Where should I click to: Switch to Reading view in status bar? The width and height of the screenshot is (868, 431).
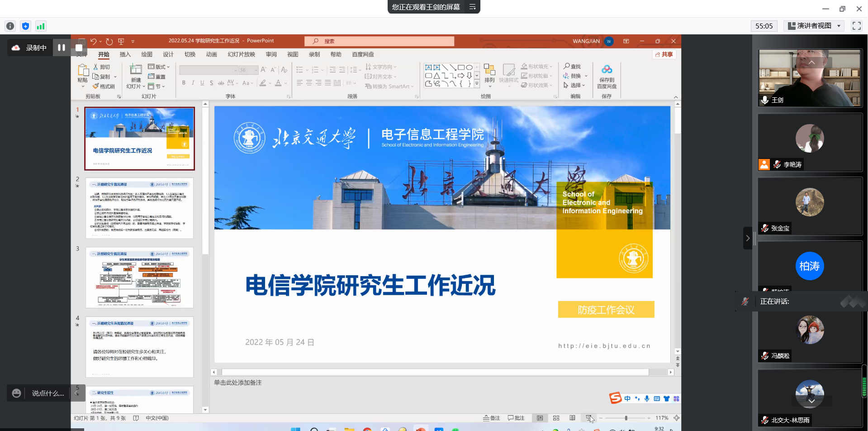click(x=572, y=418)
